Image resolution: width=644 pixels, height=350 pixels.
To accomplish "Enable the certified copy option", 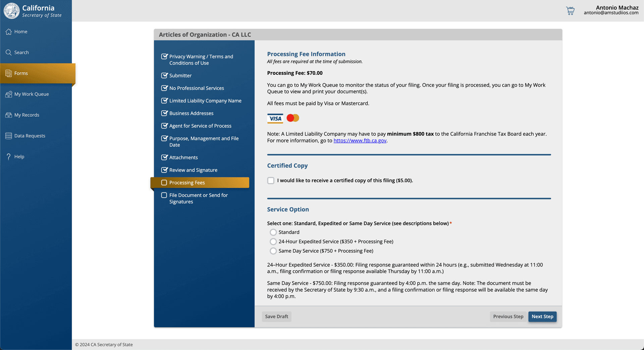I will pyautogui.click(x=270, y=180).
